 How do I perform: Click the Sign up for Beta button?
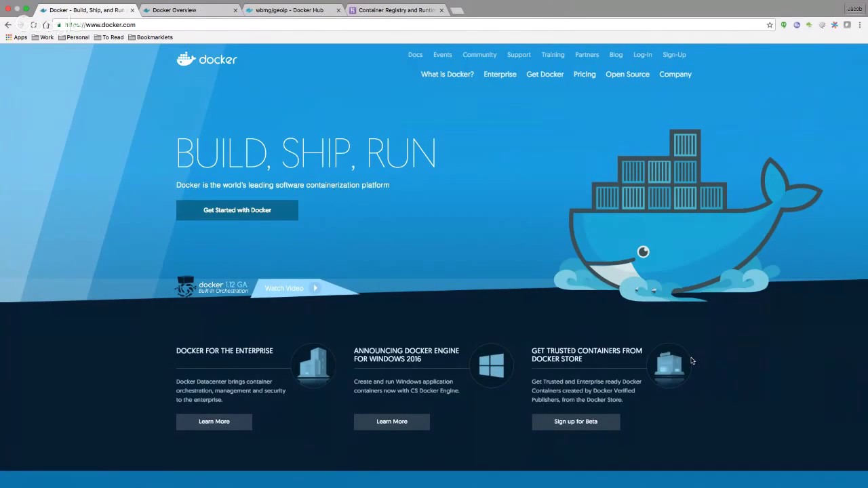pos(576,422)
